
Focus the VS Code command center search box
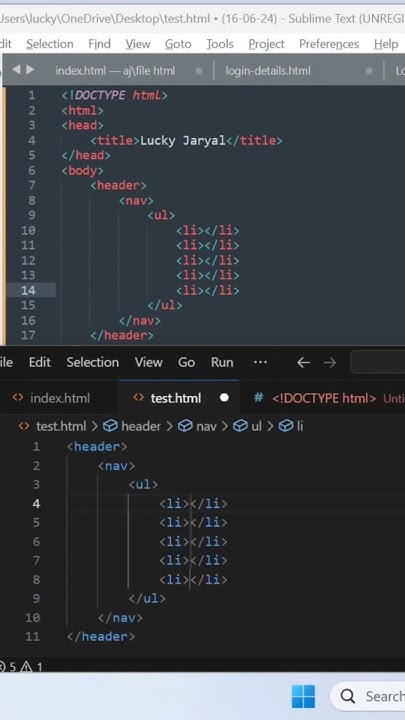click(x=377, y=362)
